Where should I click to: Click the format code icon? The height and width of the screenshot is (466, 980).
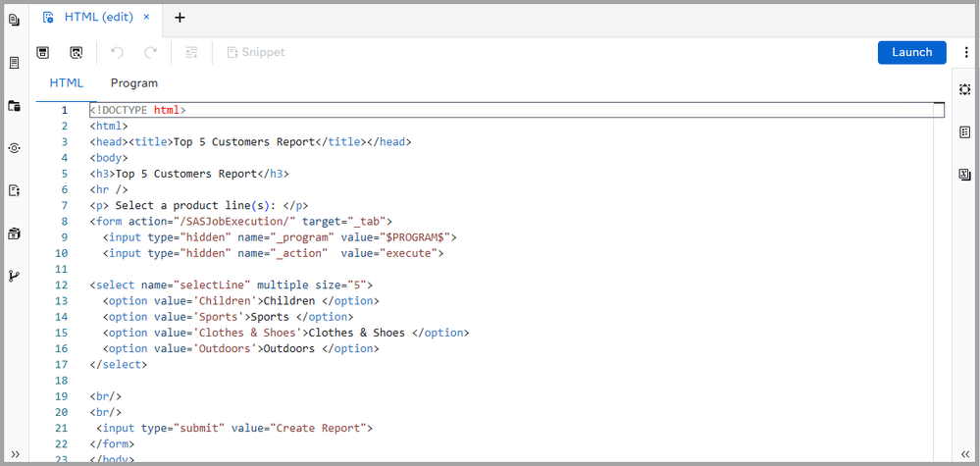pos(191,53)
